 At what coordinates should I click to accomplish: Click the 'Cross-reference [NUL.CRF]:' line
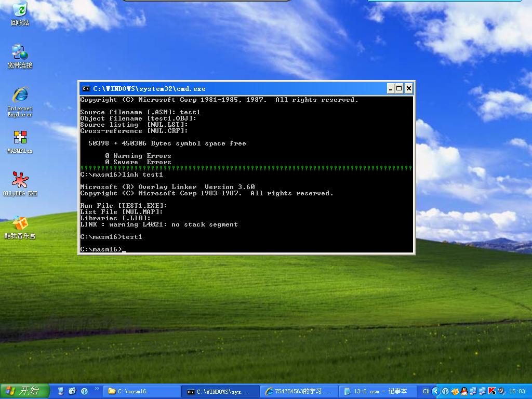pyautogui.click(x=134, y=131)
